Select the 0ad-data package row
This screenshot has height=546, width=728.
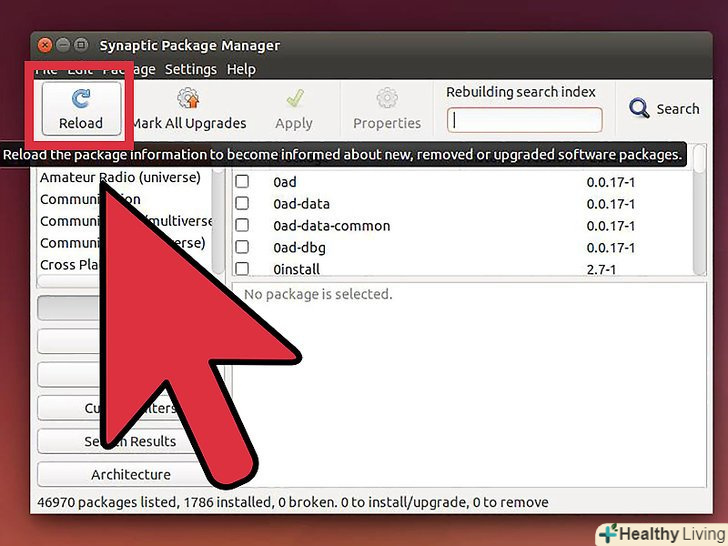[x=462, y=204]
